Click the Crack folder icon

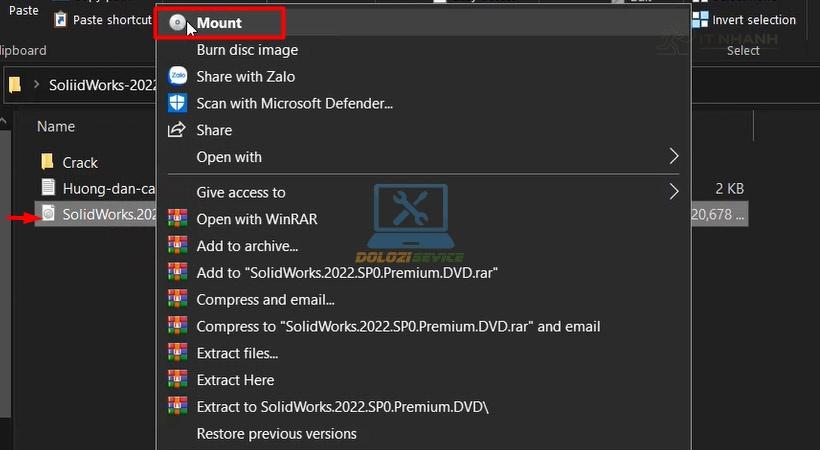pyautogui.click(x=47, y=162)
